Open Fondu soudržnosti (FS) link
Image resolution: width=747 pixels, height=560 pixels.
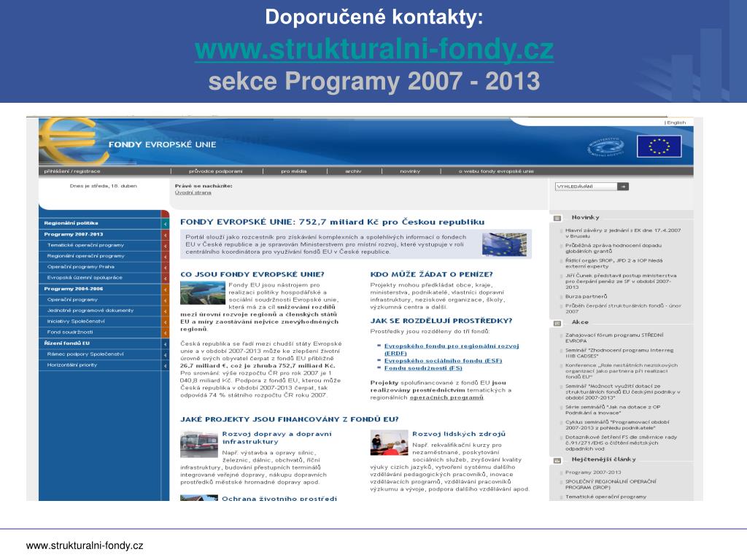point(423,368)
